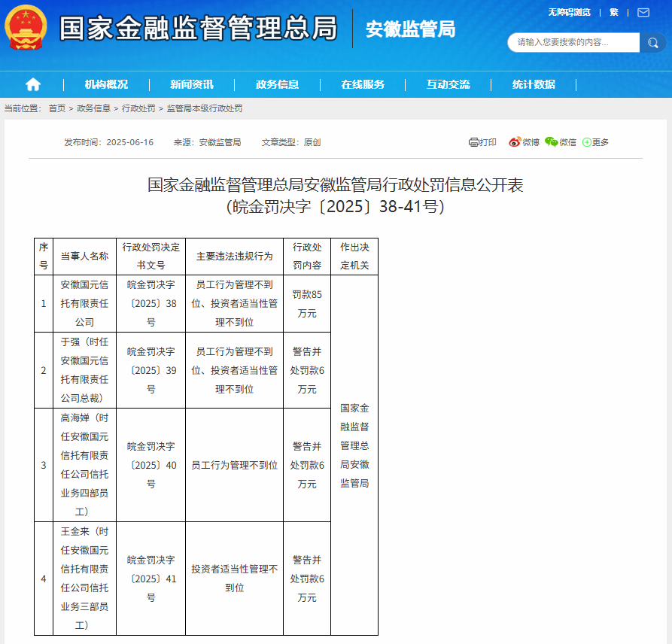The height and width of the screenshot is (644, 672).
Task: Share via the Weibo icon
Action: point(514,142)
